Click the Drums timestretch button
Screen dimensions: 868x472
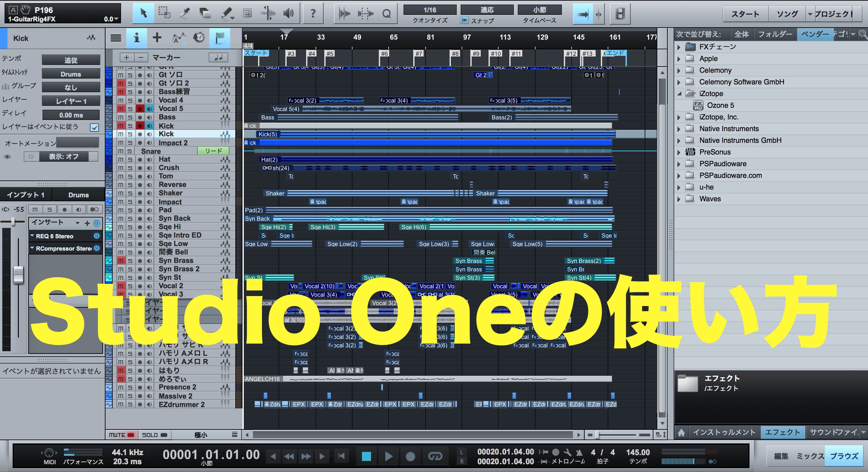point(71,74)
